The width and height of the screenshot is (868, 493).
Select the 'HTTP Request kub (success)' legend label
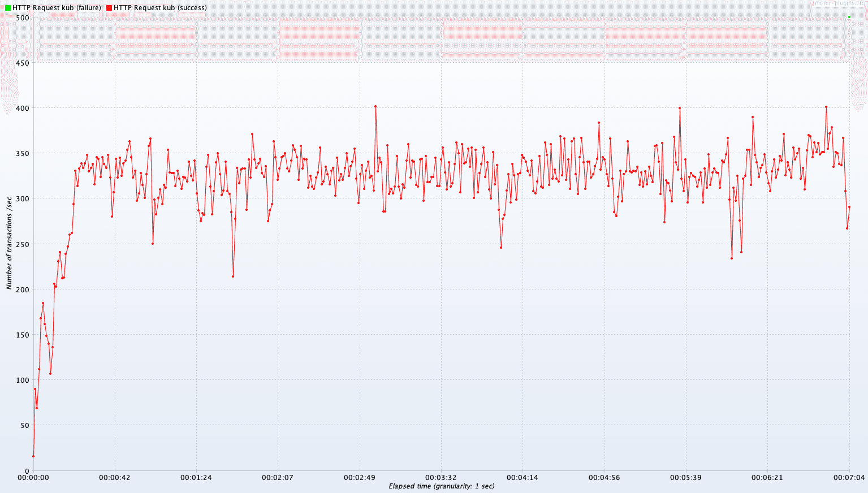[160, 8]
